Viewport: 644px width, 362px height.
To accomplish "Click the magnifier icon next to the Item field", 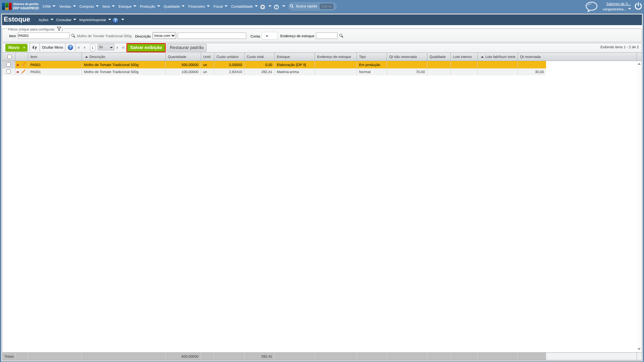I will click(x=73, y=36).
